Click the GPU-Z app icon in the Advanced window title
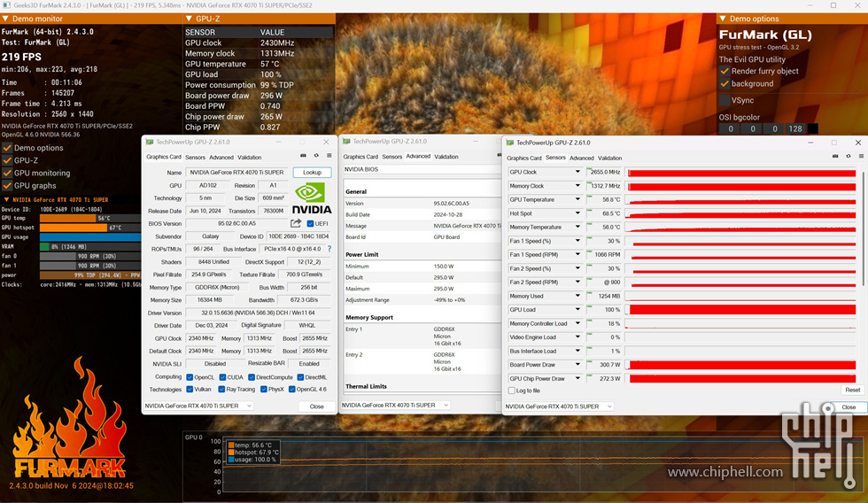 click(346, 142)
